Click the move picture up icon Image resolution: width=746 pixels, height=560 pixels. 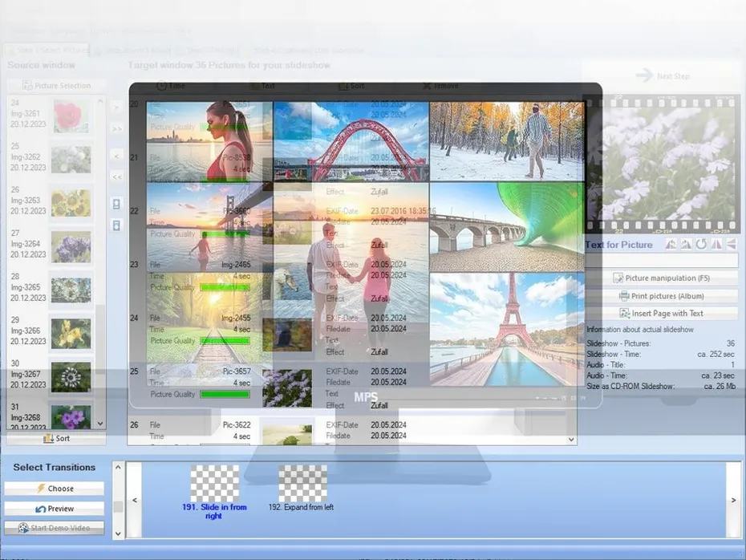(x=116, y=205)
